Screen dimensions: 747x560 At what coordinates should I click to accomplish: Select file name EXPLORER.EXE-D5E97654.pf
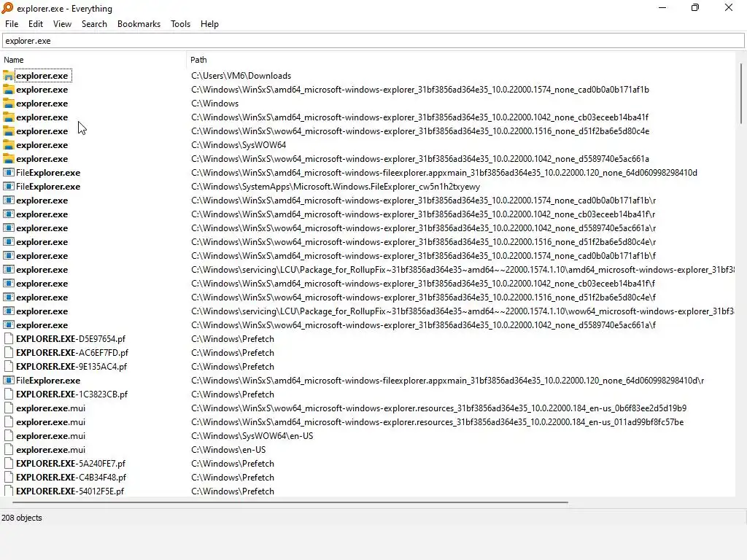(71, 338)
